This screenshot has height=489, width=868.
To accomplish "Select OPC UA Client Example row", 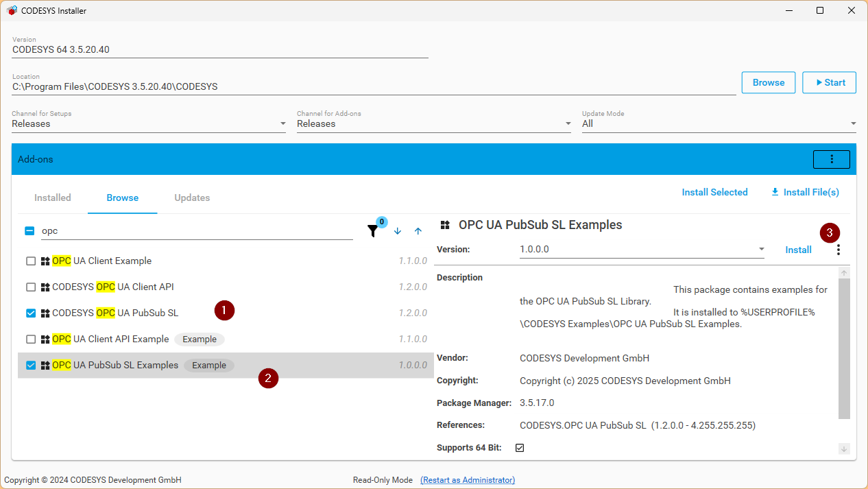I will (226, 261).
